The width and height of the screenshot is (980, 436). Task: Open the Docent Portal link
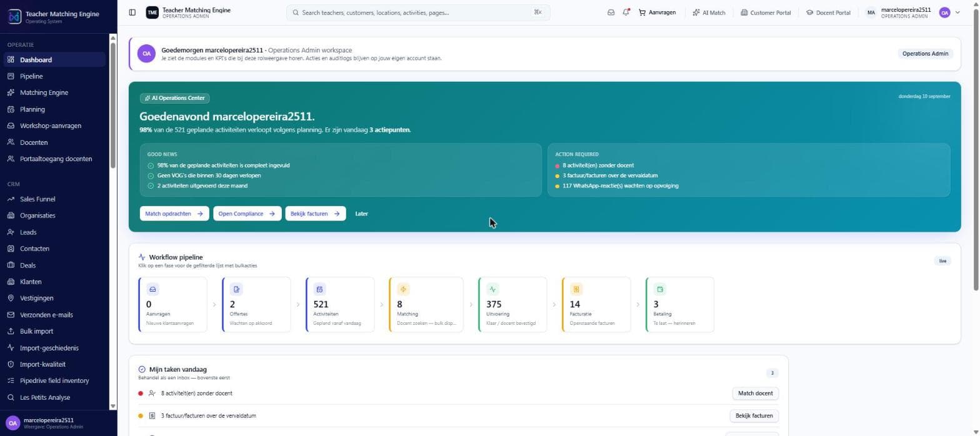828,12
